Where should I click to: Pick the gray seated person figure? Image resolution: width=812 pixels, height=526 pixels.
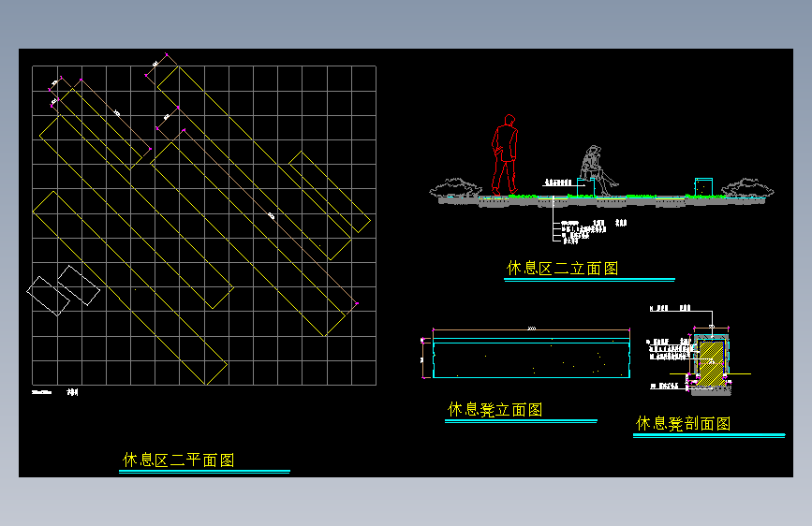pos(598,169)
